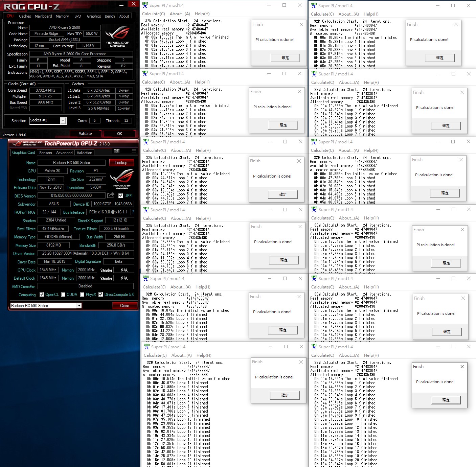
Task: Click Super PI title icon of the 10.514s window
Action: tap(147, 347)
